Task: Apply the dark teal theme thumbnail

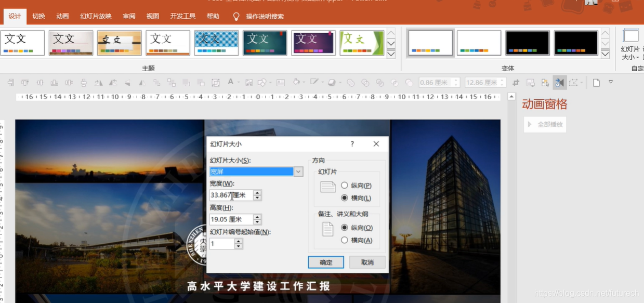Action: coord(265,43)
